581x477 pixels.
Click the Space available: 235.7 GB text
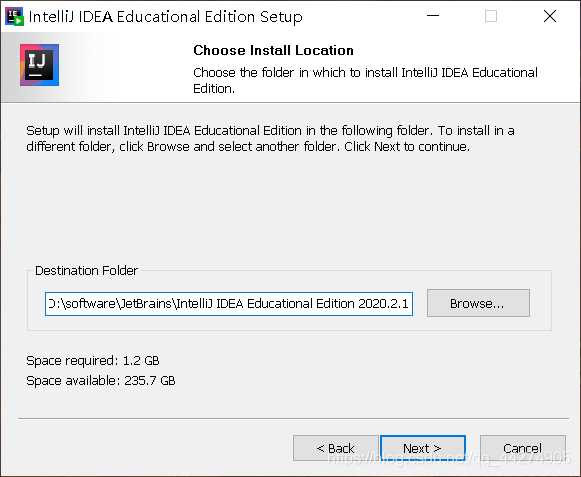pos(101,381)
